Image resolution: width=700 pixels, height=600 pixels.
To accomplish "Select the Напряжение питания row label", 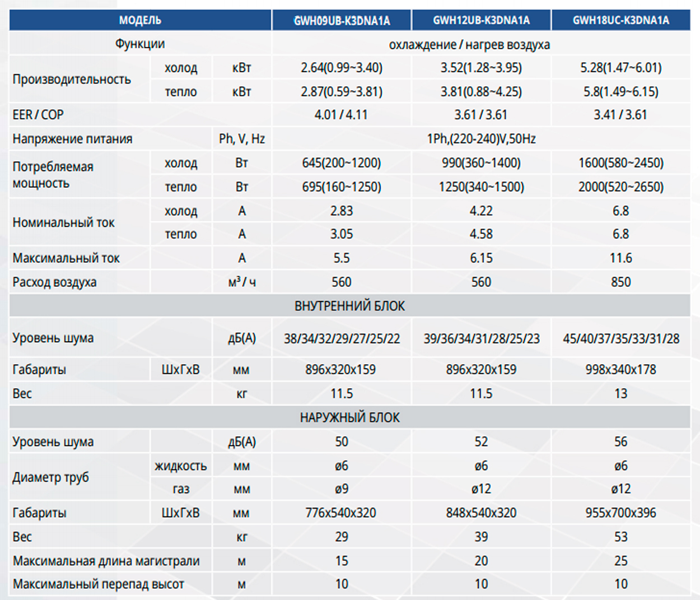I will pos(73,139).
